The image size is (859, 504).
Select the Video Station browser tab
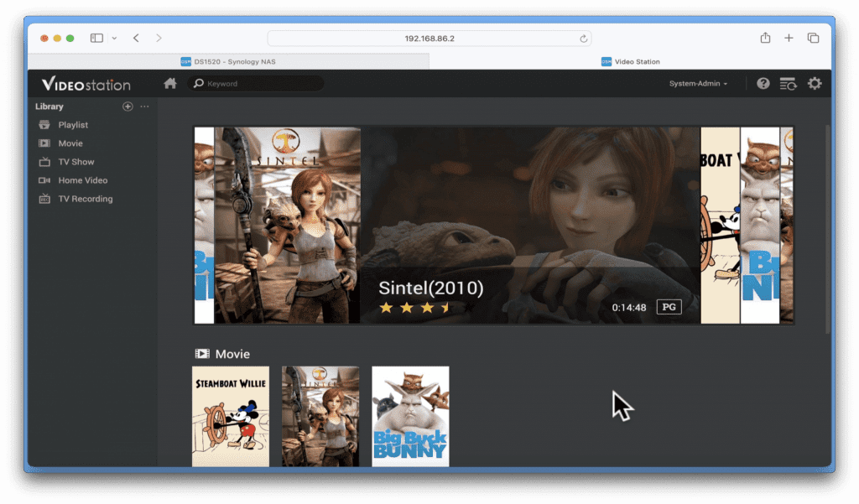coord(630,61)
